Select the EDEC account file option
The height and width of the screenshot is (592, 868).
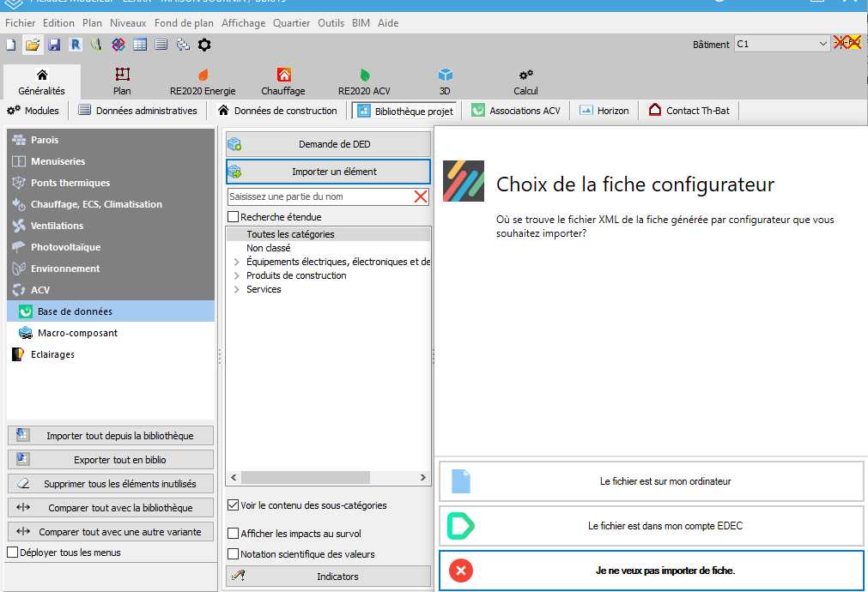click(x=651, y=525)
